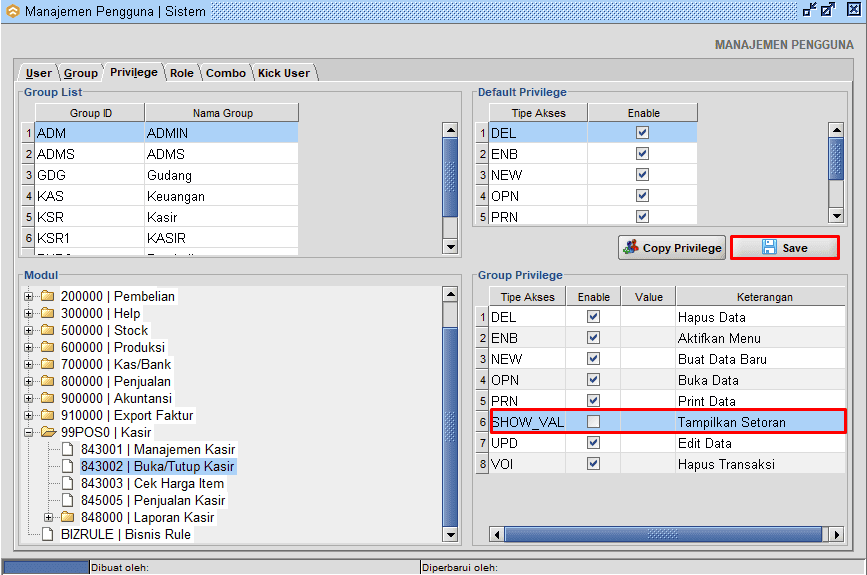Click Group List scrollbar down arrow
867x575 pixels.
pyautogui.click(x=451, y=247)
